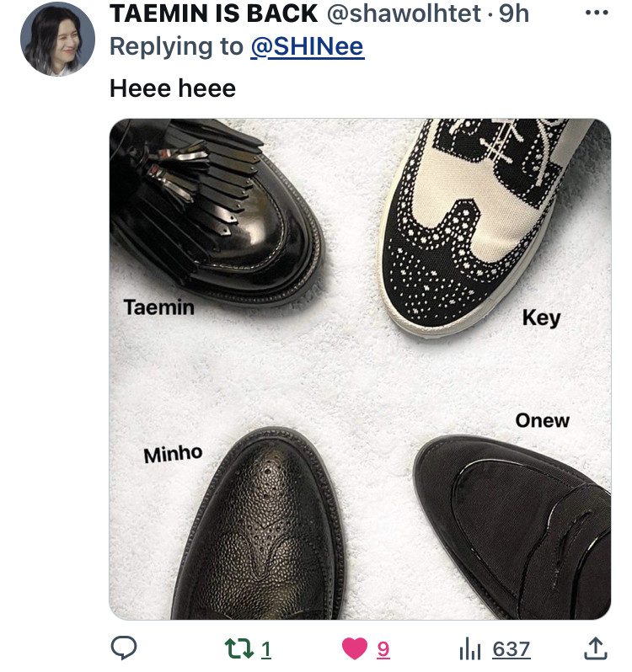Open the view analytics bar chart icon
Image resolution: width=632 pixels, height=672 pixels.
(470, 648)
